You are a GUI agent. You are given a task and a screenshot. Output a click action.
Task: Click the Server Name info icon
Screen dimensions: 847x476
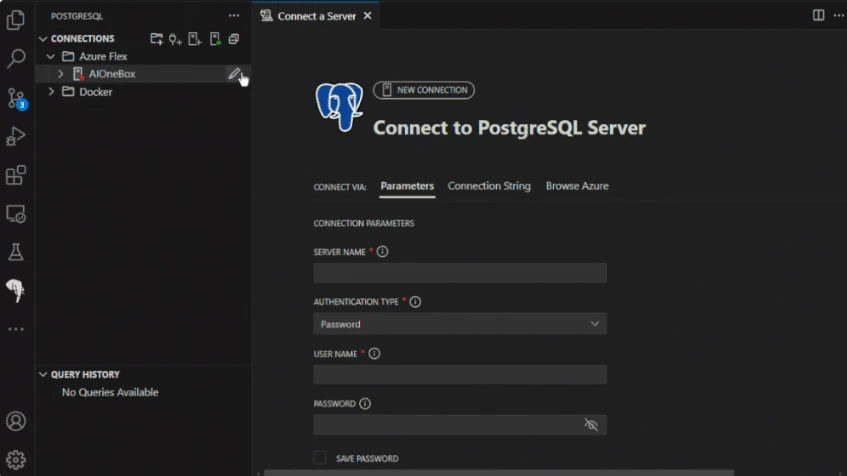382,251
